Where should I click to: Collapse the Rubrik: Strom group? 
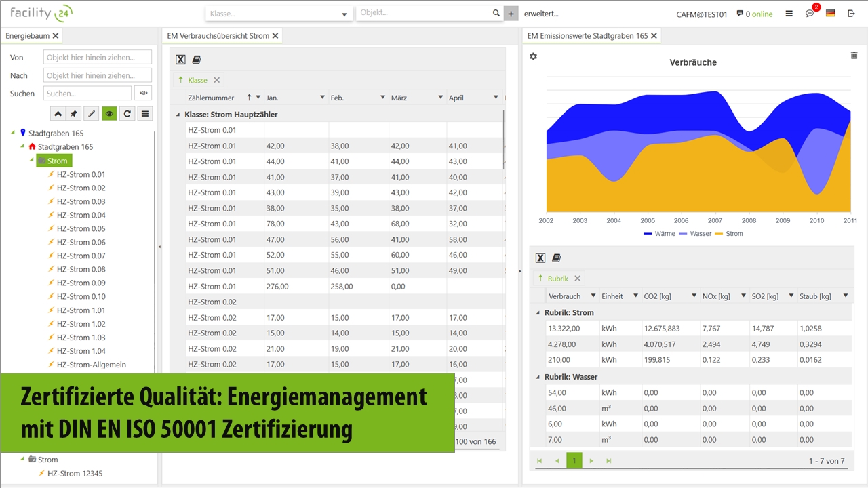coord(538,313)
